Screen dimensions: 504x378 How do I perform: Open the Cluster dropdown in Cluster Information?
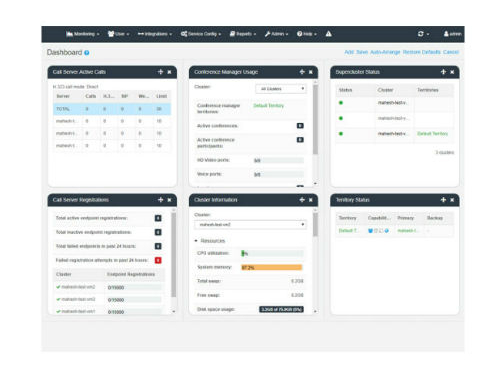[250, 225]
